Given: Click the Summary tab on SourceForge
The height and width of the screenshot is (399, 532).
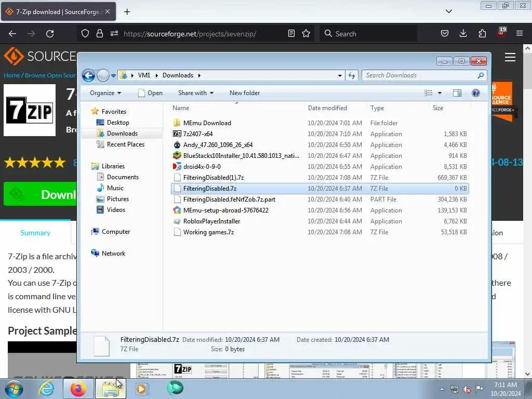Looking at the screenshot, I should [35, 233].
